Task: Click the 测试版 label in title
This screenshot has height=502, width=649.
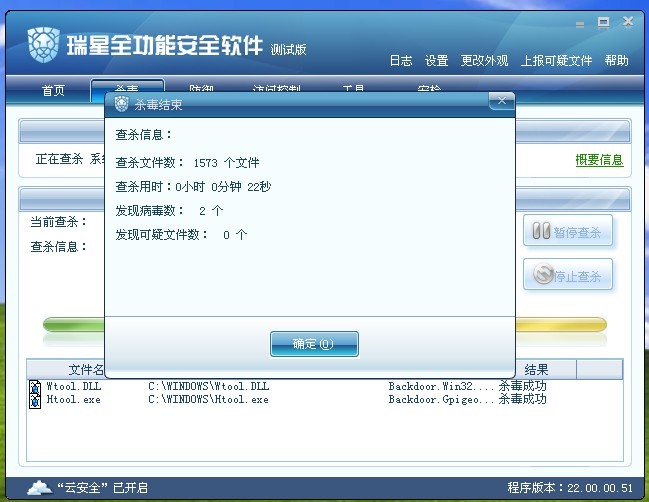Action: click(288, 50)
